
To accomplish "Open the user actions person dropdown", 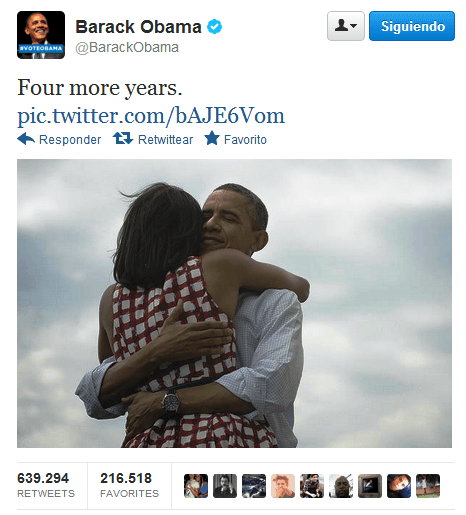I will [x=346, y=26].
